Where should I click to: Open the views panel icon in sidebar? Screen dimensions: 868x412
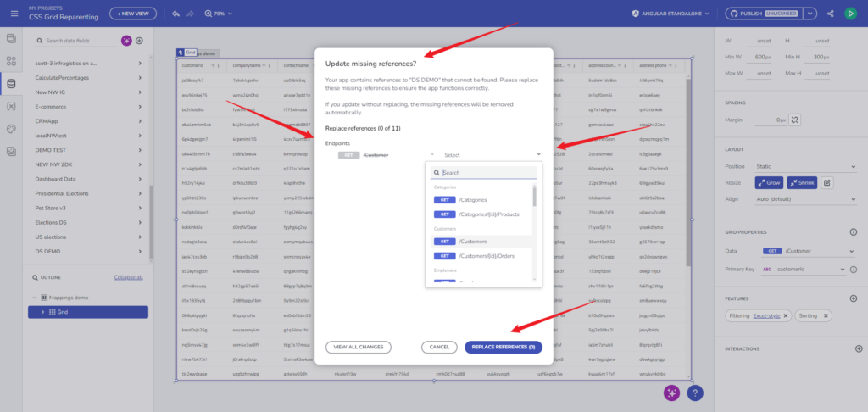pyautogui.click(x=11, y=38)
